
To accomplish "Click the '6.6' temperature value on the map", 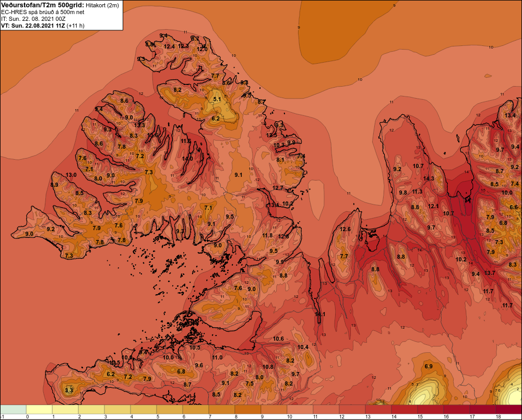I will (514, 207).
